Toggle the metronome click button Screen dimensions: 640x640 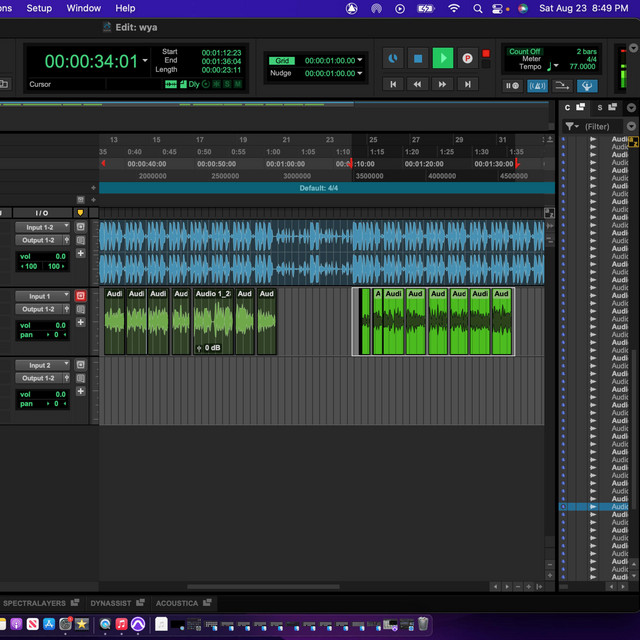(x=538, y=86)
